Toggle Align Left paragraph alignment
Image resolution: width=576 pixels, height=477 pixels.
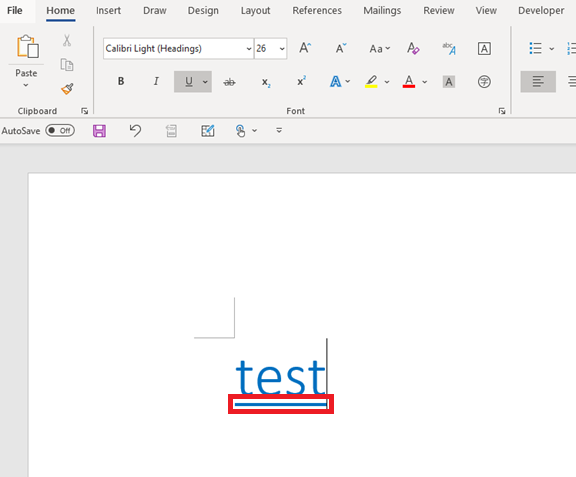click(x=538, y=82)
